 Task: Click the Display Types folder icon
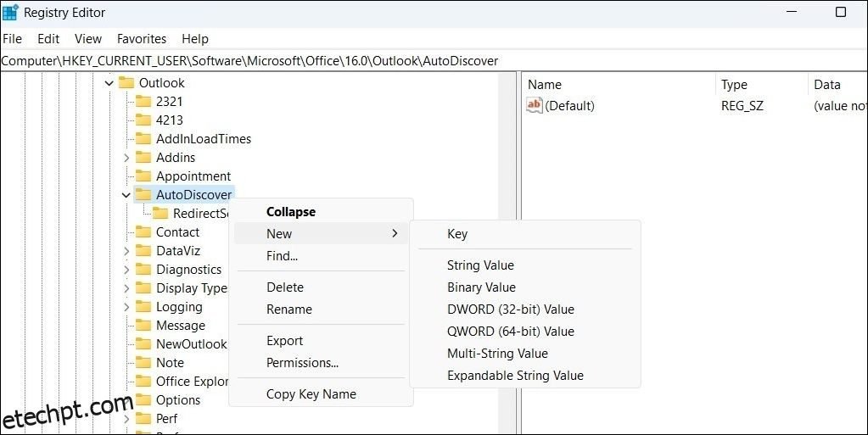[x=144, y=288]
